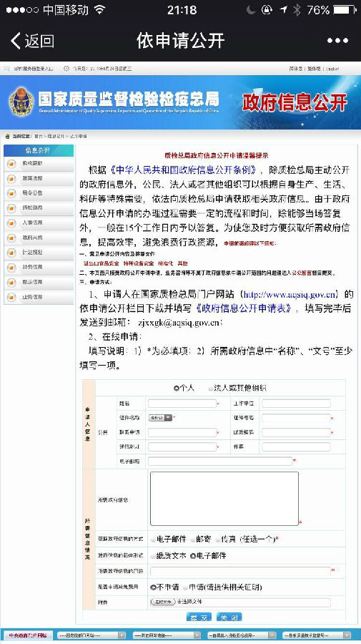Open the 政府信息公开申请表 download link
Viewport: 361px width, 644px height.
click(x=244, y=308)
